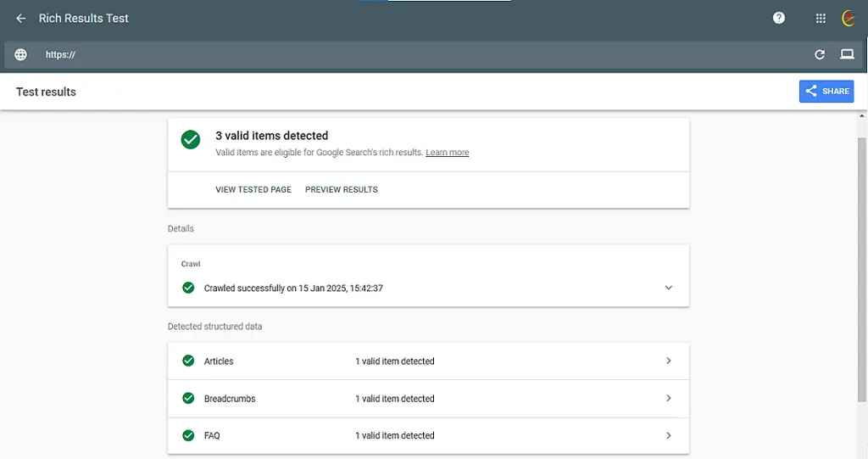Open the help question mark icon

coord(779,19)
